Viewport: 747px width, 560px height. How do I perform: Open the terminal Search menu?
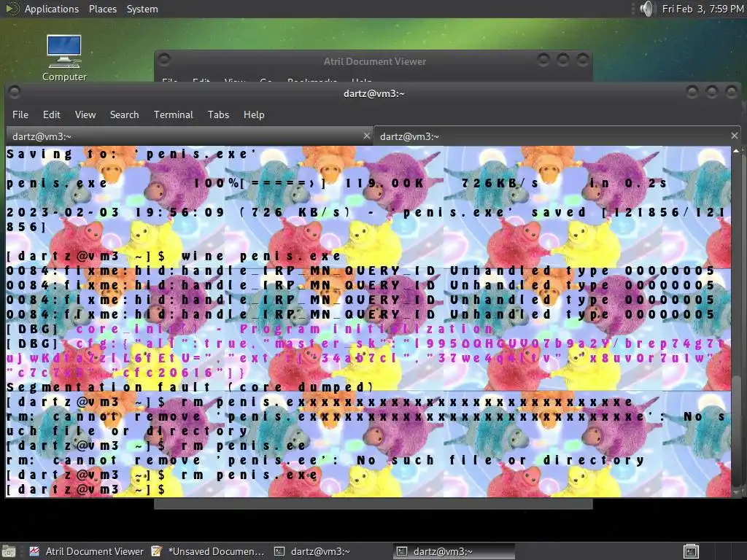pos(124,114)
